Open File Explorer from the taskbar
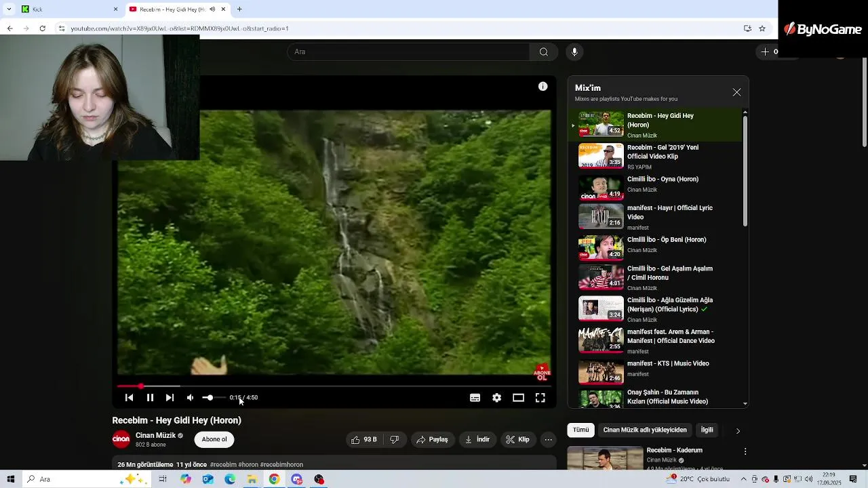The height and width of the screenshot is (488, 868). pyautogui.click(x=252, y=479)
